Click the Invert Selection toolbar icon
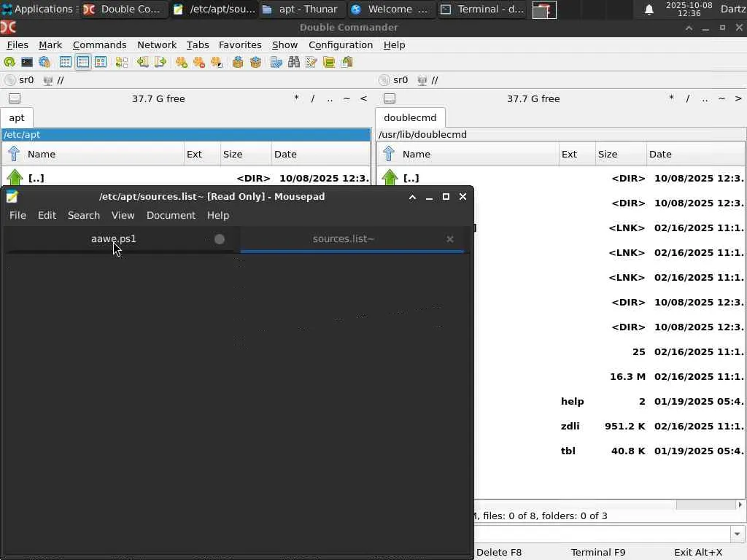The image size is (747, 560). click(x=217, y=62)
